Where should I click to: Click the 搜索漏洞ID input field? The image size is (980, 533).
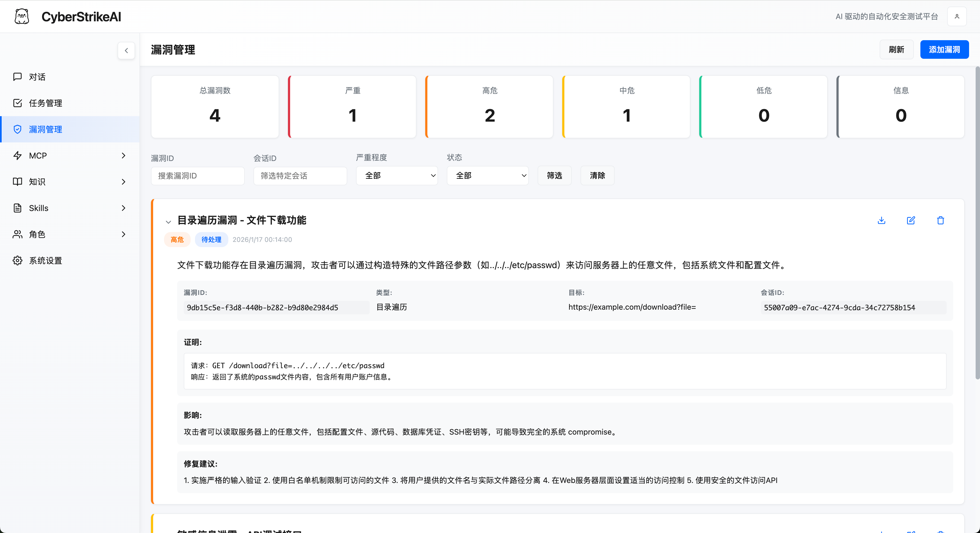pyautogui.click(x=197, y=176)
